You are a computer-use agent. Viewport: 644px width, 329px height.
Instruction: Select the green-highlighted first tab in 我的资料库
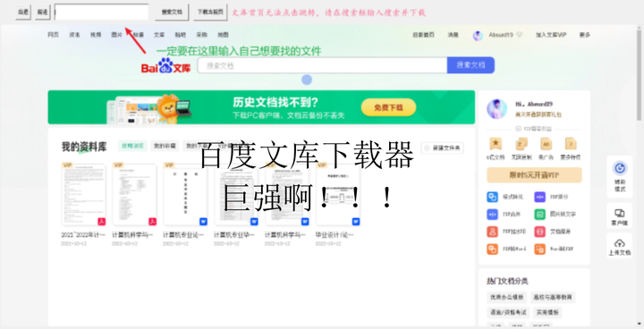click(132, 146)
